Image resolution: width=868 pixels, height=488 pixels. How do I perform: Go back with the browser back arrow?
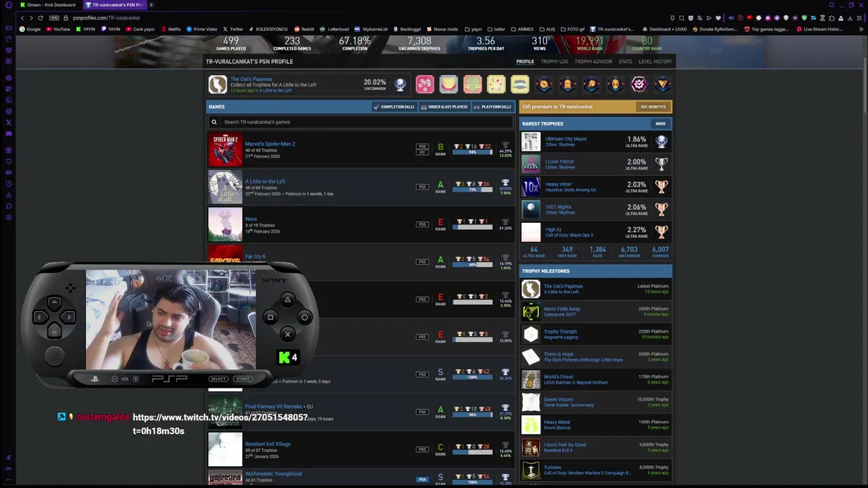tap(22, 18)
